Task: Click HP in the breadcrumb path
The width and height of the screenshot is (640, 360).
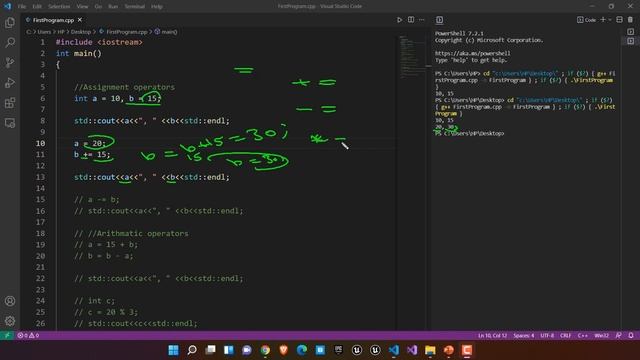Action: click(x=61, y=32)
